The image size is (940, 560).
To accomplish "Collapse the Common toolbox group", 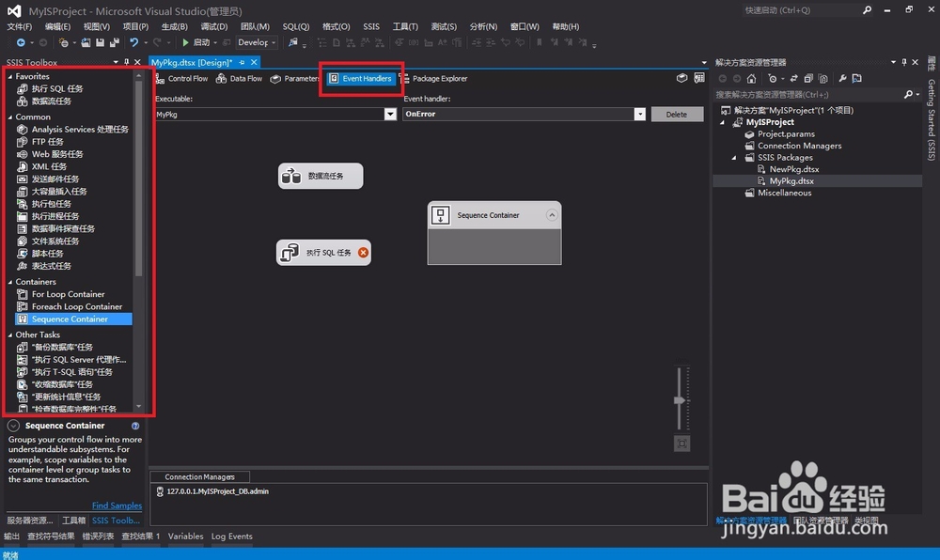I will (10, 117).
